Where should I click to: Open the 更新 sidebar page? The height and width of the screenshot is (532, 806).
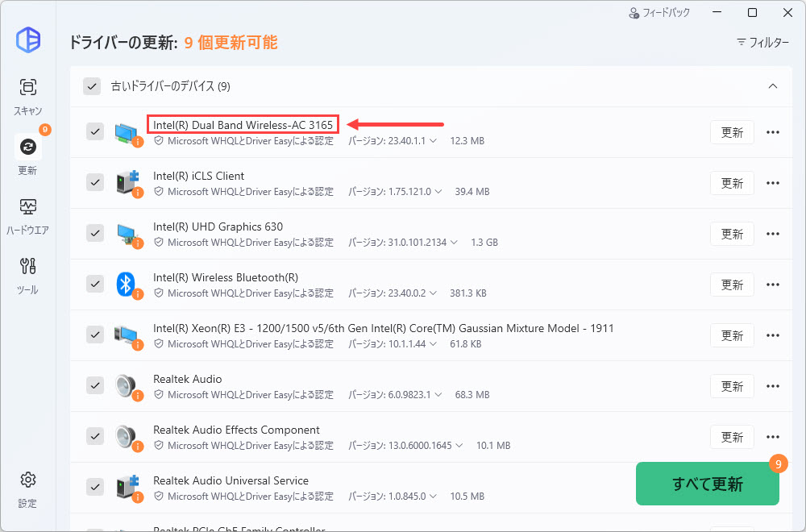pos(27,156)
